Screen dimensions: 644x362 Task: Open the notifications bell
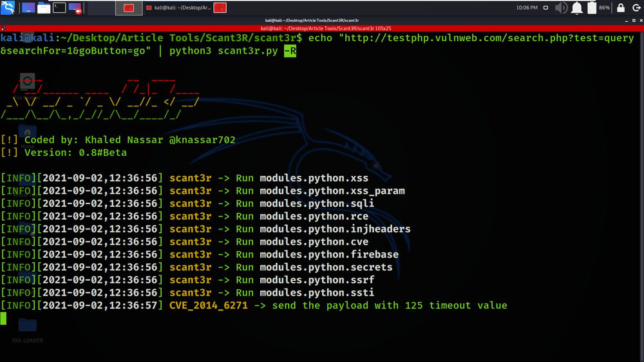coord(576,8)
